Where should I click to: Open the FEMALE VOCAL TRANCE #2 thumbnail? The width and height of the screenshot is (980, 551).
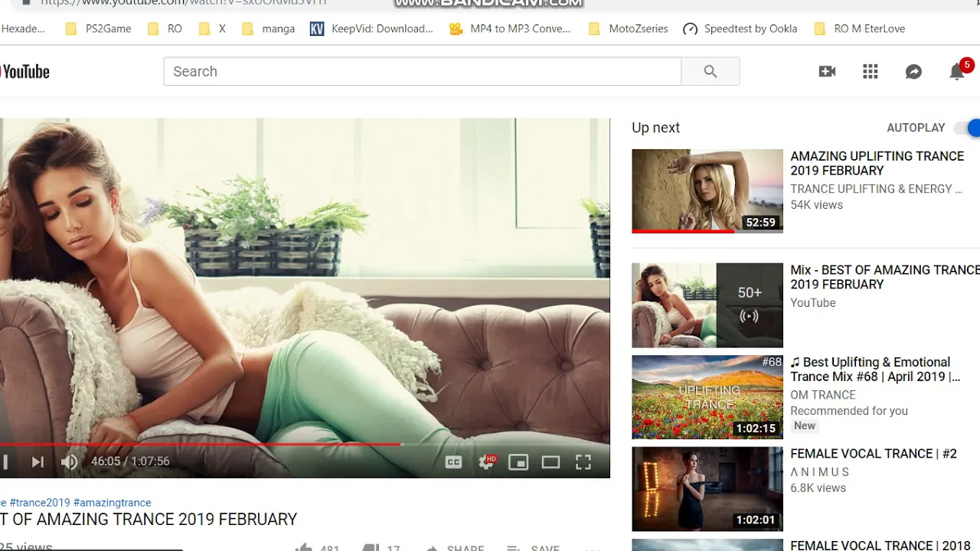coord(707,489)
